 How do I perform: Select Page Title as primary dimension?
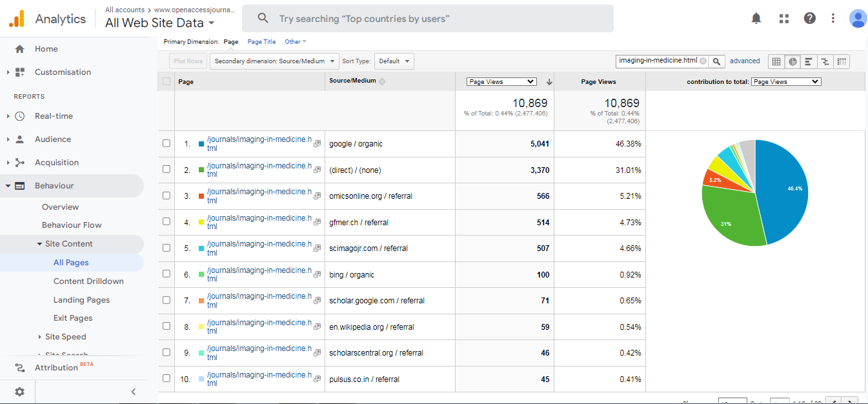coord(261,42)
